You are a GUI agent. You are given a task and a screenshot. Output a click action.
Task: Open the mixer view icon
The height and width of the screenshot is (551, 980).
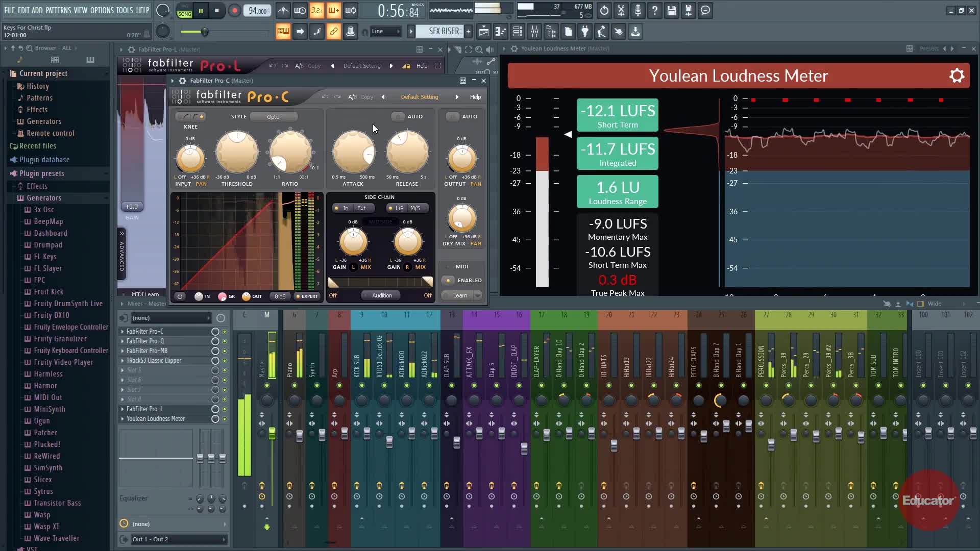click(534, 32)
